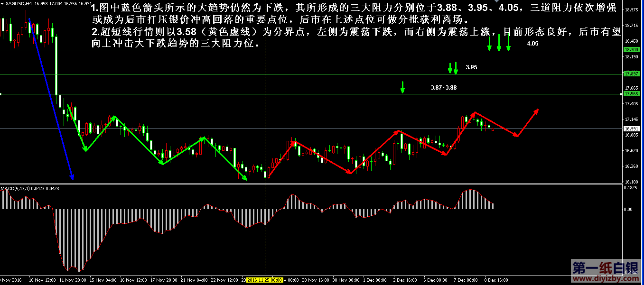Viewport: 644px width, 285px height.
Task: Select the 17.565 green price tag
Action: pyautogui.click(x=631, y=94)
